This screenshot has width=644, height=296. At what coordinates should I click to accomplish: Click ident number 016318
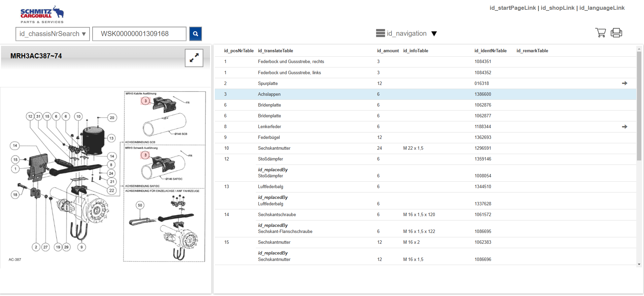[x=482, y=84]
